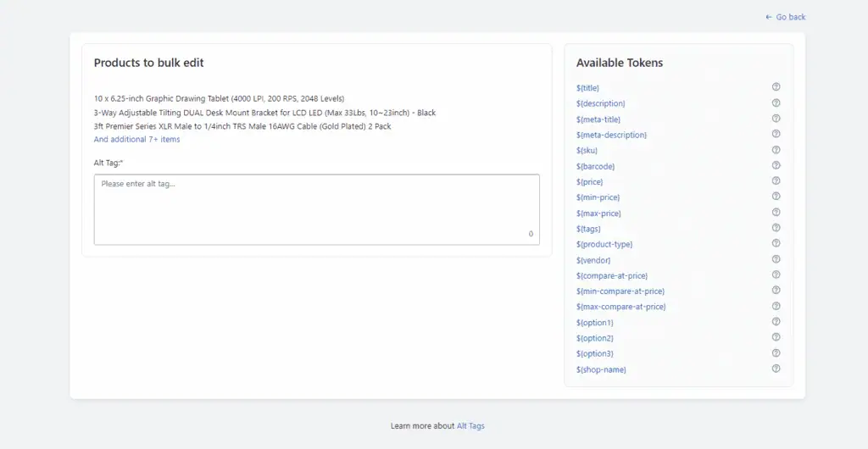This screenshot has width=868, height=449.
Task: Open the Alt Tags learn more link
Action: 470,426
